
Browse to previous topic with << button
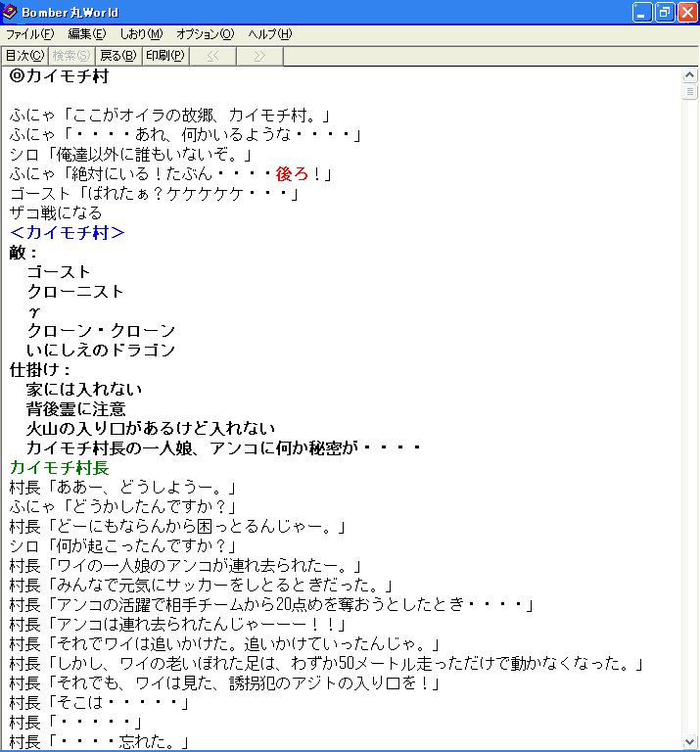click(211, 56)
